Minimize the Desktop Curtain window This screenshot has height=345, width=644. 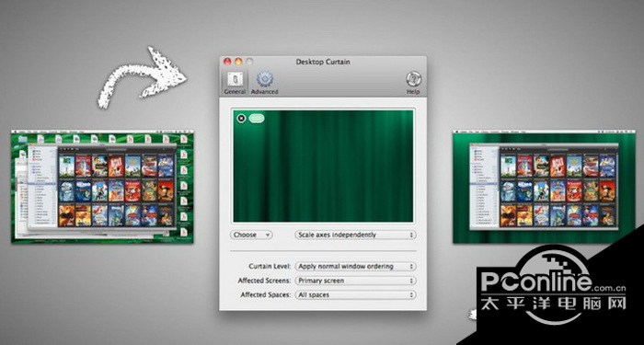[238, 62]
